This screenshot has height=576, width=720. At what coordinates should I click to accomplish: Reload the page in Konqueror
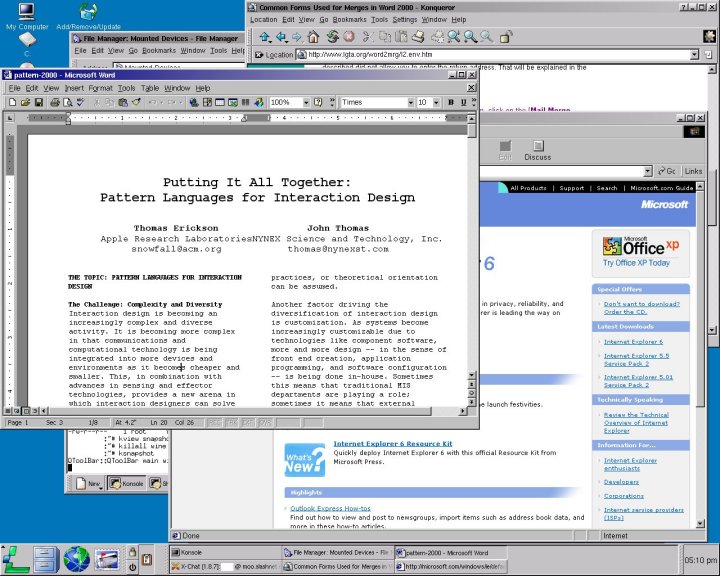332,37
